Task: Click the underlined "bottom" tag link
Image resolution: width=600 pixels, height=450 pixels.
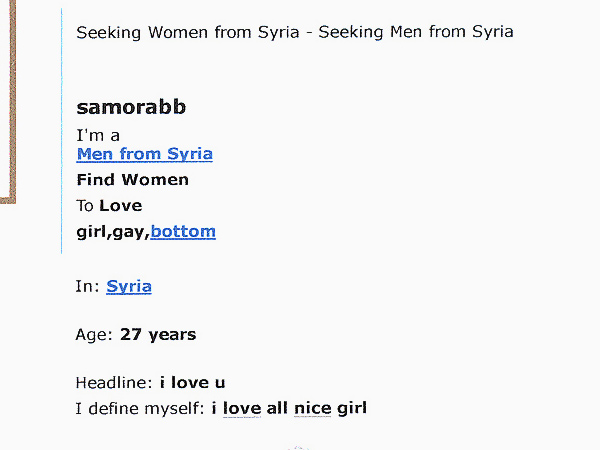Action: tap(183, 232)
